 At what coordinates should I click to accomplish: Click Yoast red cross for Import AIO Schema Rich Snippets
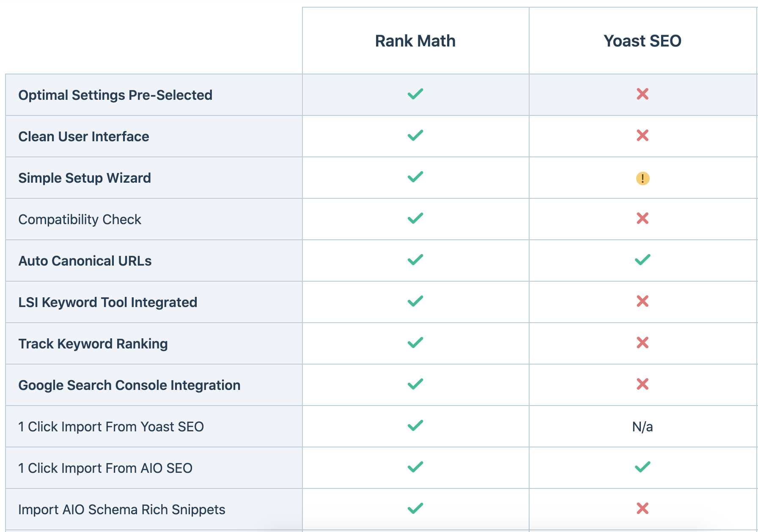tap(643, 508)
